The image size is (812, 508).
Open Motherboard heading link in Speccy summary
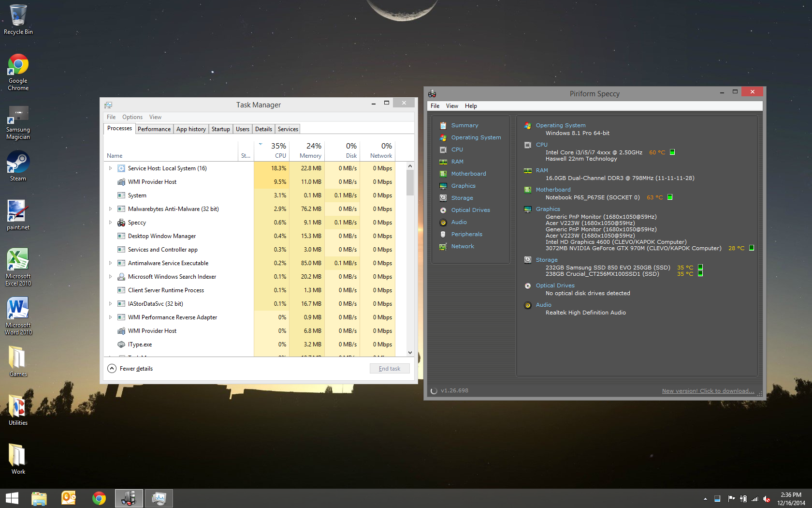tap(553, 190)
